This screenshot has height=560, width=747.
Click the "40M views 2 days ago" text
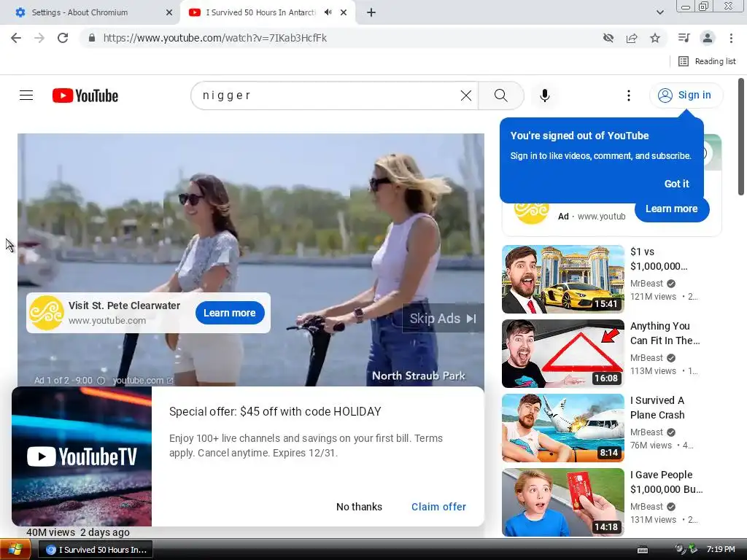(78, 532)
